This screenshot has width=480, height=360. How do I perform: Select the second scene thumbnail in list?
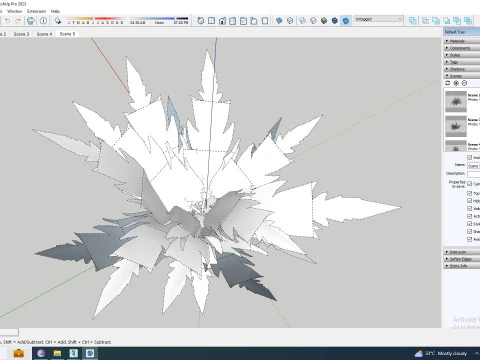tap(456, 126)
